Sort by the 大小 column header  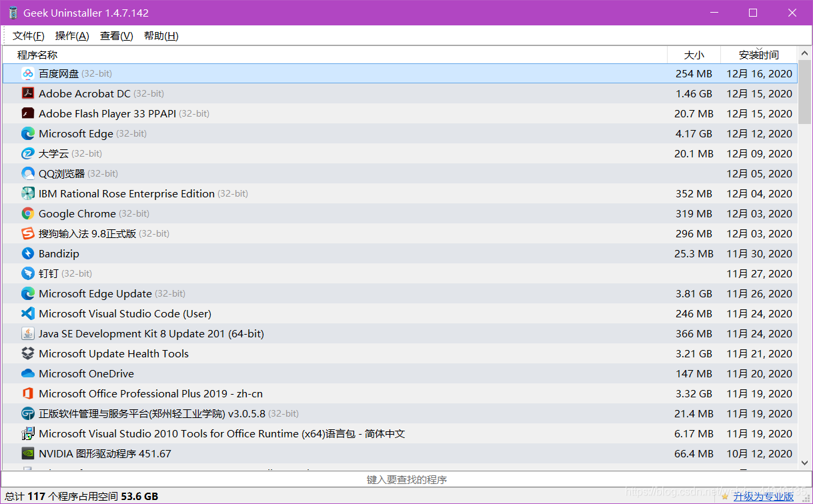pyautogui.click(x=694, y=55)
